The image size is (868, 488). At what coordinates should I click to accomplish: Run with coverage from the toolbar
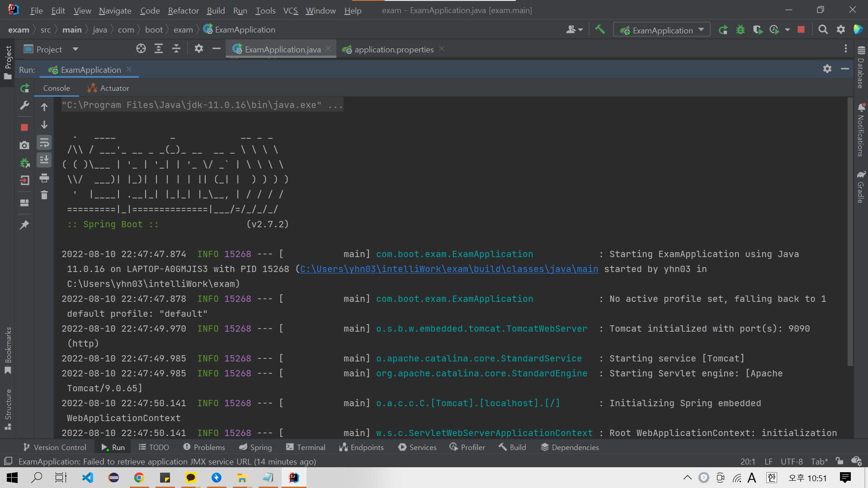[758, 30]
